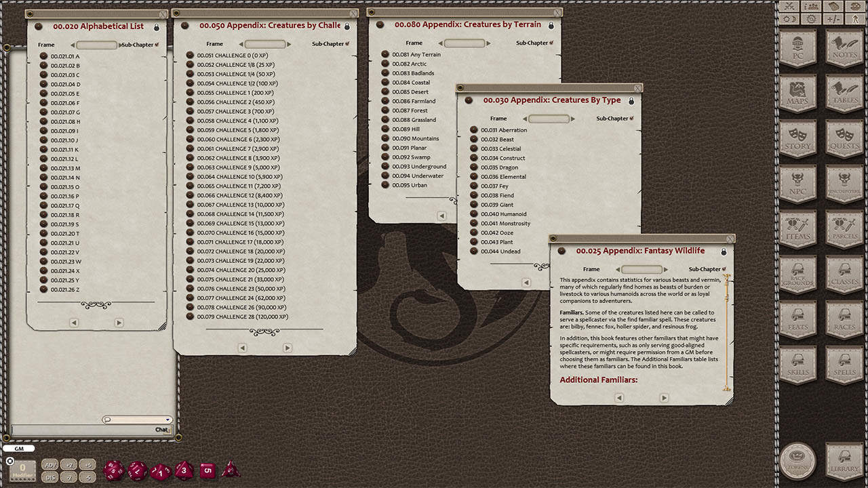Screen dimensions: 868x488
Task: Click the next-page arrow on the Alphabetical List
Action: [119, 322]
